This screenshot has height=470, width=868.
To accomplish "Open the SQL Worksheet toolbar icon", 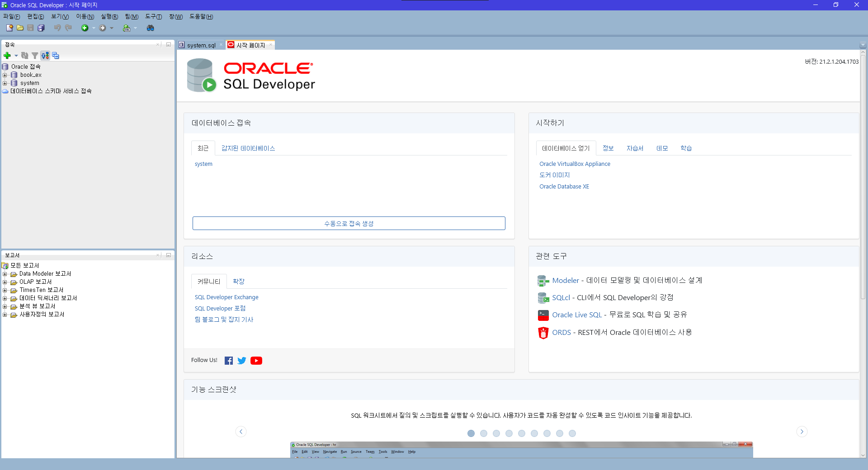I will click(x=127, y=28).
